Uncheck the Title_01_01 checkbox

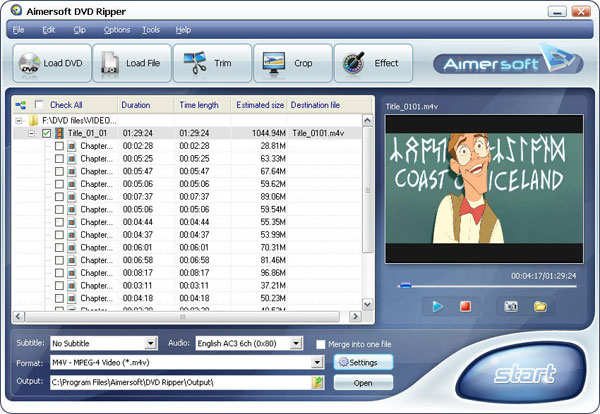coord(47,133)
